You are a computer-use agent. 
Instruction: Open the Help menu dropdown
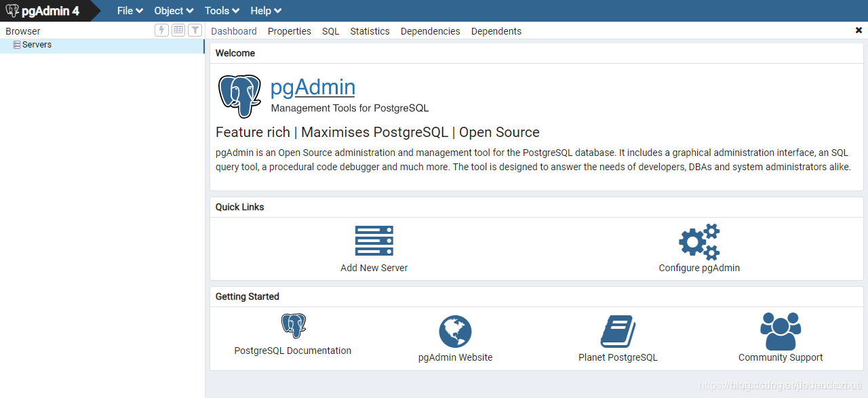(x=266, y=11)
